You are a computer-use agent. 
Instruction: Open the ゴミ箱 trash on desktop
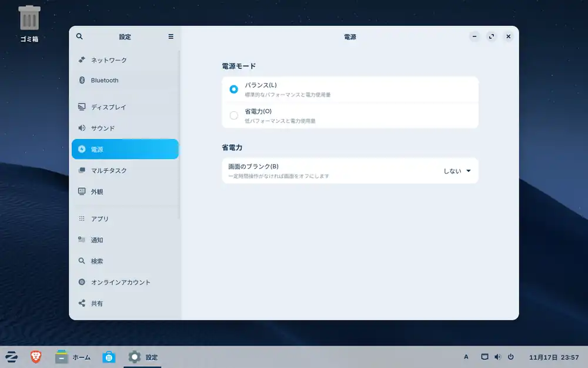(29, 24)
